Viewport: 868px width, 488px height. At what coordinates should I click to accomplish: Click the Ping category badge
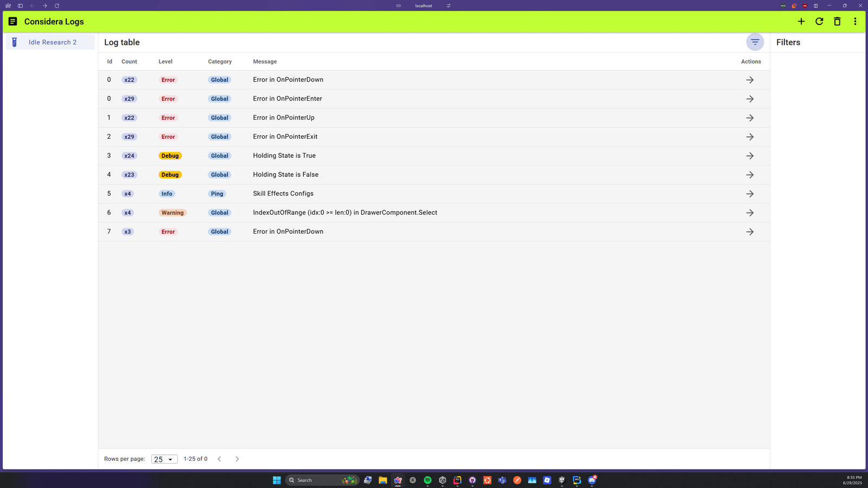[217, 194]
